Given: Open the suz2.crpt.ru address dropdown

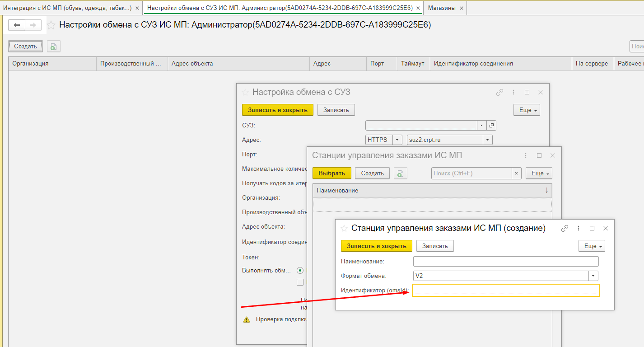Looking at the screenshot, I should coord(487,140).
